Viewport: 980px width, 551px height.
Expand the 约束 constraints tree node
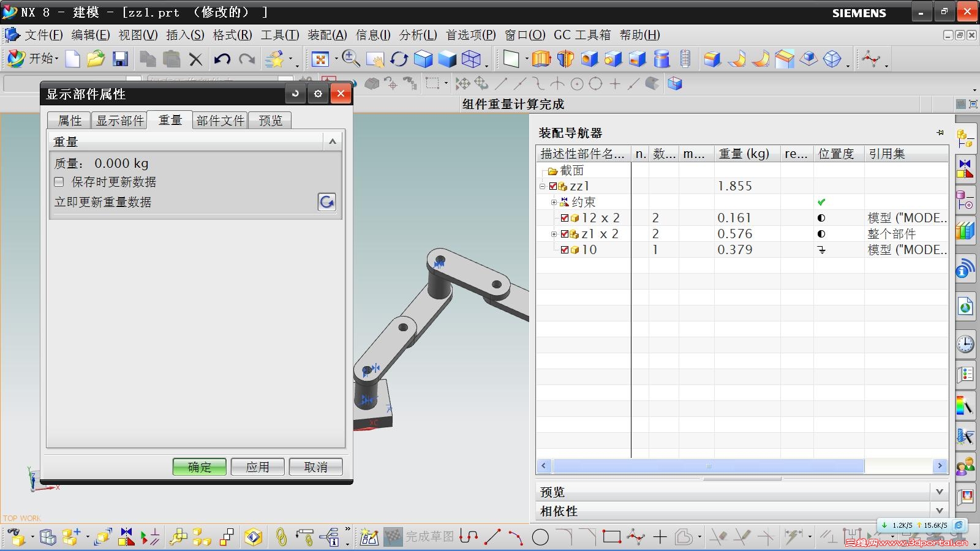pos(554,202)
